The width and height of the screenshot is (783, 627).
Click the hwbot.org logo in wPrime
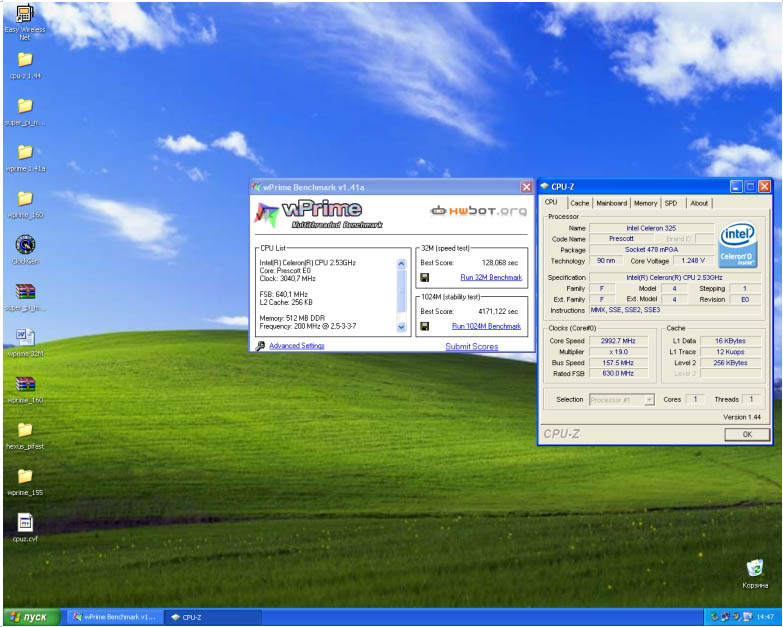pyautogui.click(x=478, y=211)
